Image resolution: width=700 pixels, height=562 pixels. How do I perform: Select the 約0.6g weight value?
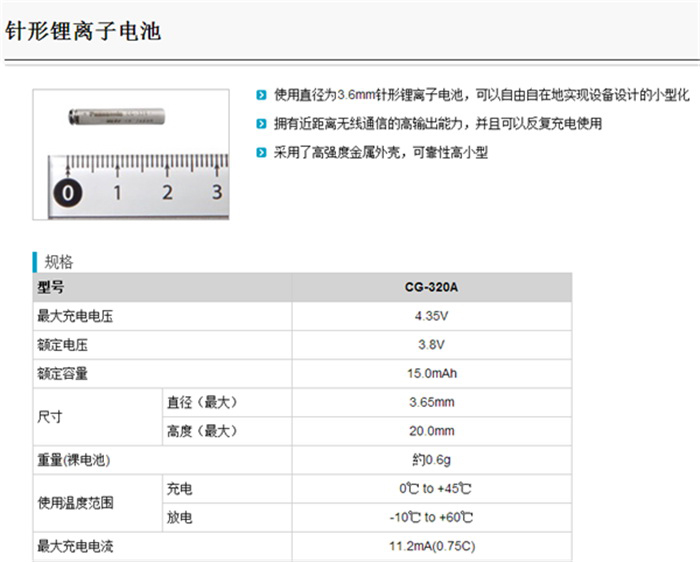pyautogui.click(x=432, y=460)
